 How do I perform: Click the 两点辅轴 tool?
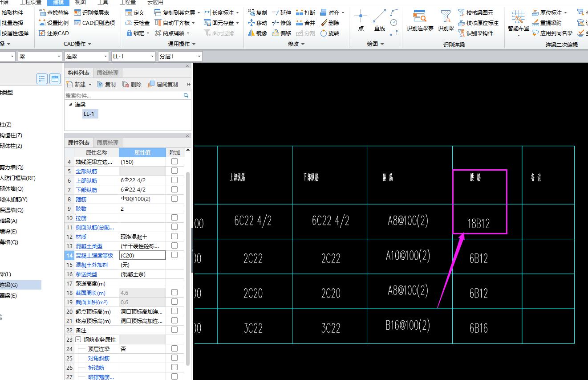[x=172, y=33]
